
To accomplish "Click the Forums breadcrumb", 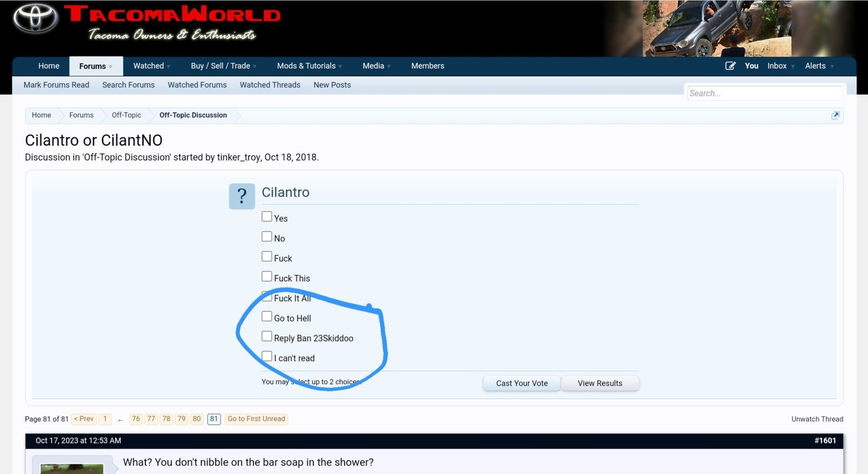I will tap(81, 115).
